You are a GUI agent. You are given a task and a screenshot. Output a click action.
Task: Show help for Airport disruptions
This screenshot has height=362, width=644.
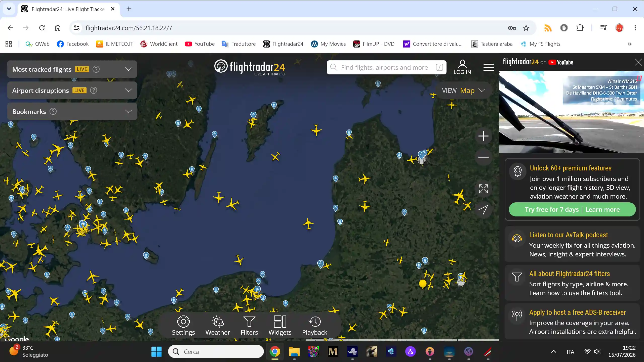(x=94, y=90)
